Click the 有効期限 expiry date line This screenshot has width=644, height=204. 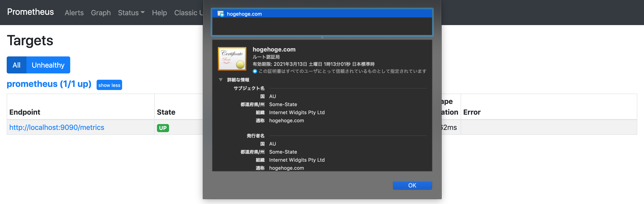coord(314,64)
